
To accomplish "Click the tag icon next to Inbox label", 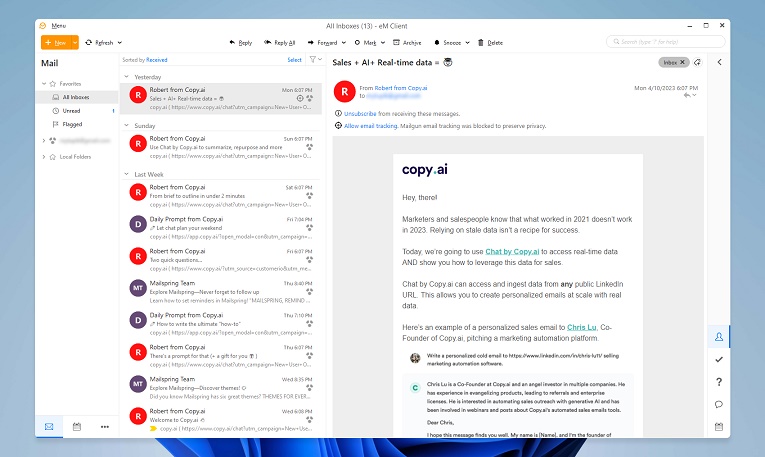I will (x=698, y=62).
